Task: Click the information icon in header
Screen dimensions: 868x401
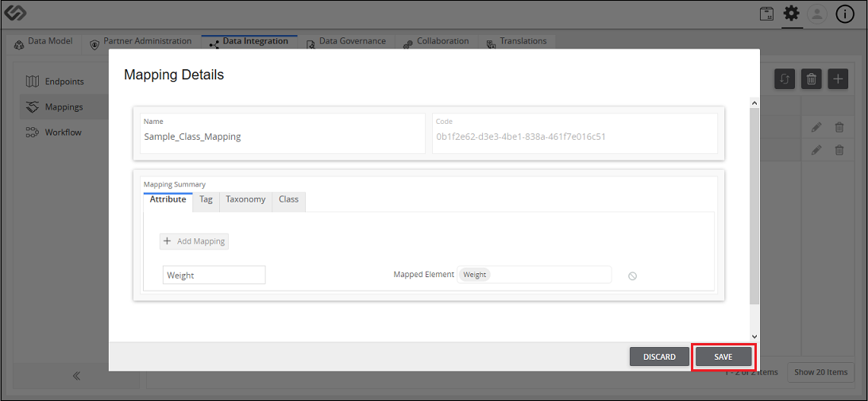Action: click(845, 14)
